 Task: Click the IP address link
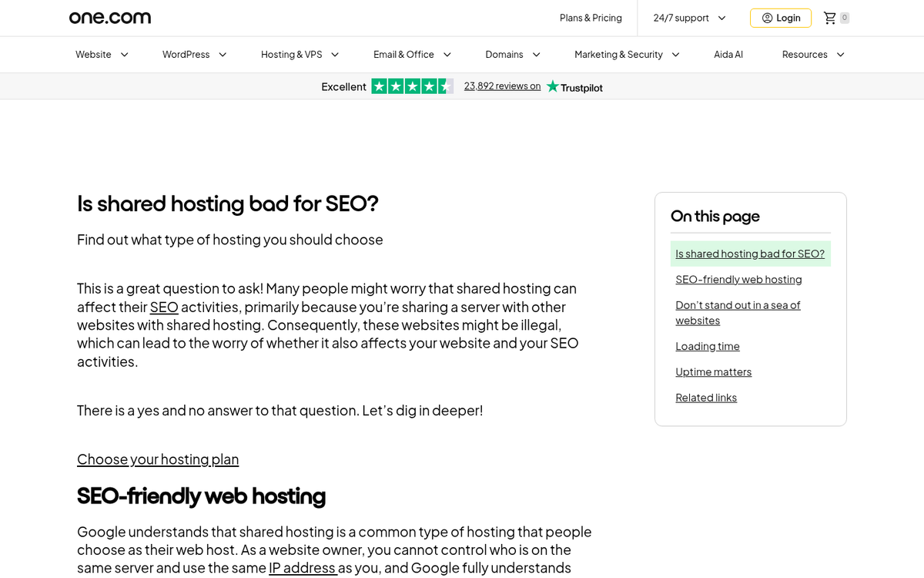(x=302, y=567)
